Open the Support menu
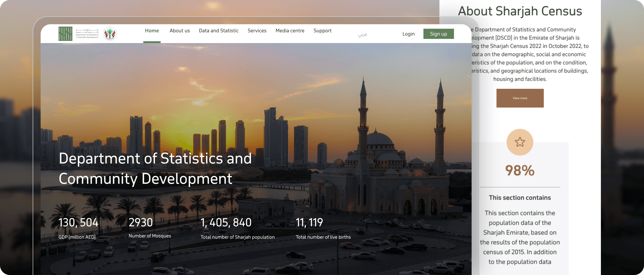Screen dimensions: 644x275 (x=322, y=31)
